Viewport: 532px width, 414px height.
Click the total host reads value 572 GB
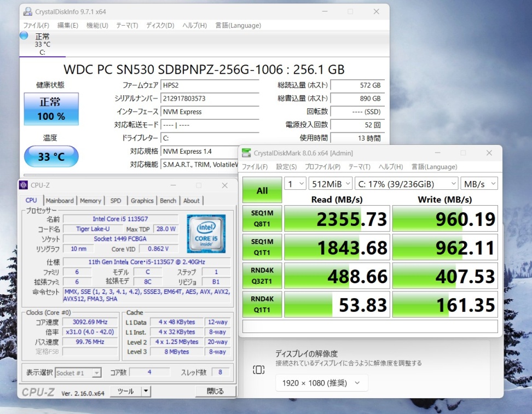pyautogui.click(x=357, y=85)
